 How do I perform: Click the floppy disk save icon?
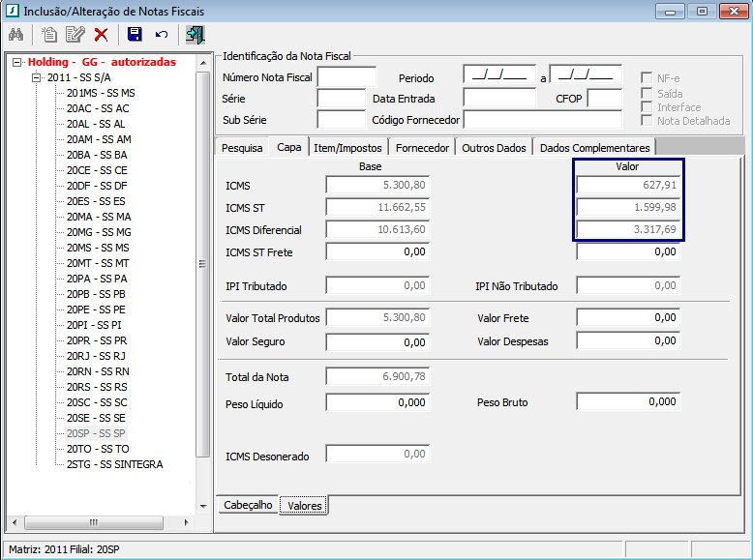click(136, 35)
